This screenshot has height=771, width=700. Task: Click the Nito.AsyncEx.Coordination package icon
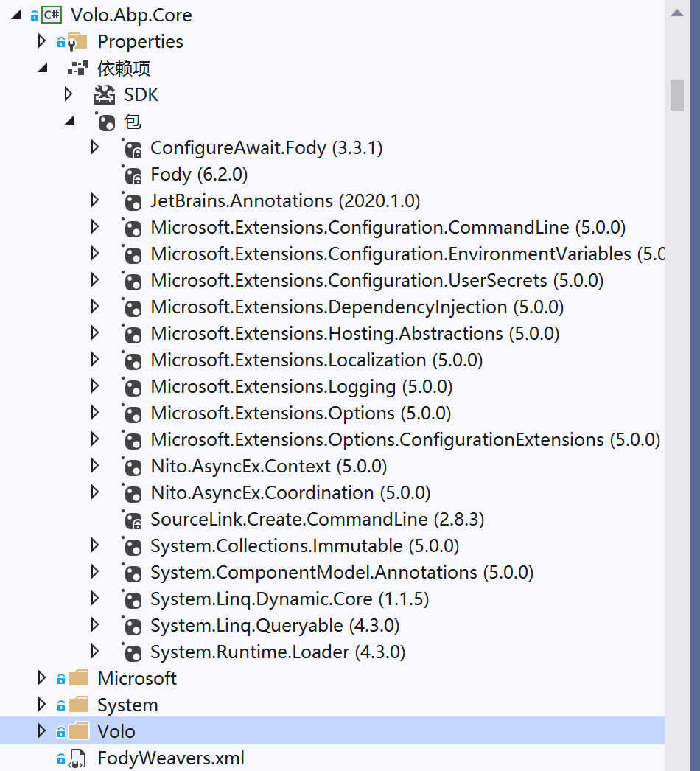pos(132,493)
